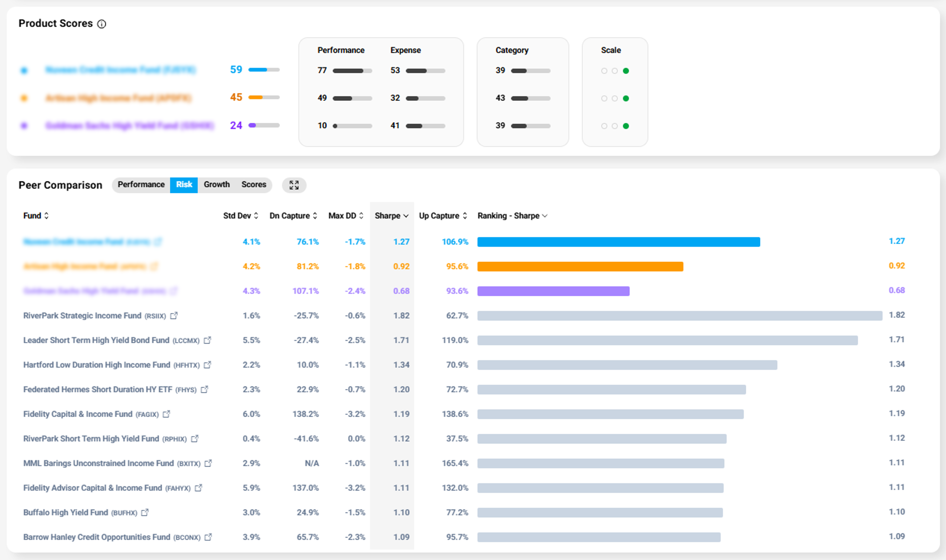Open external link icon for Barrow Hanley Credit Opportunities

[x=208, y=537]
